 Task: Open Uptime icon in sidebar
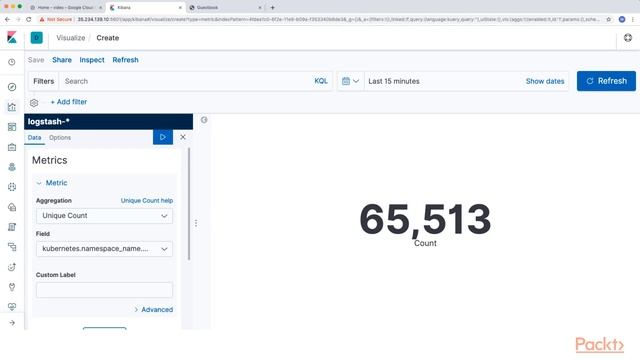coord(12,267)
